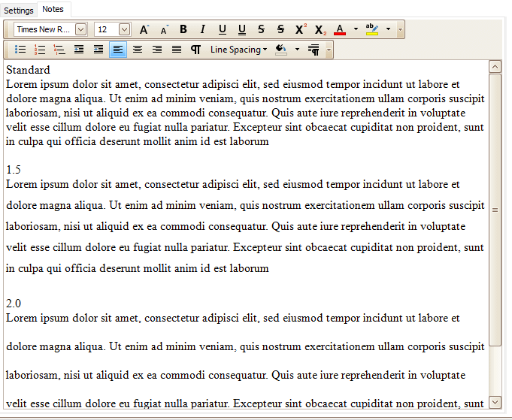Grab the paragraph toolbar drag handle
The image size is (512, 420).
(x=7, y=50)
